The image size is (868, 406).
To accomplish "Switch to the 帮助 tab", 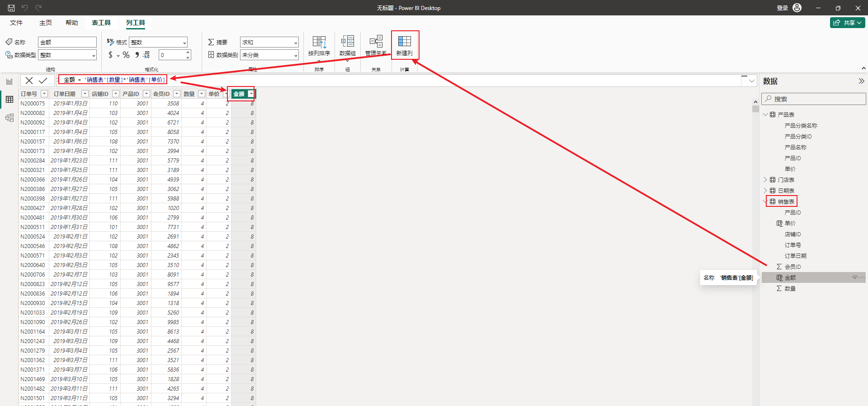I will click(x=71, y=23).
